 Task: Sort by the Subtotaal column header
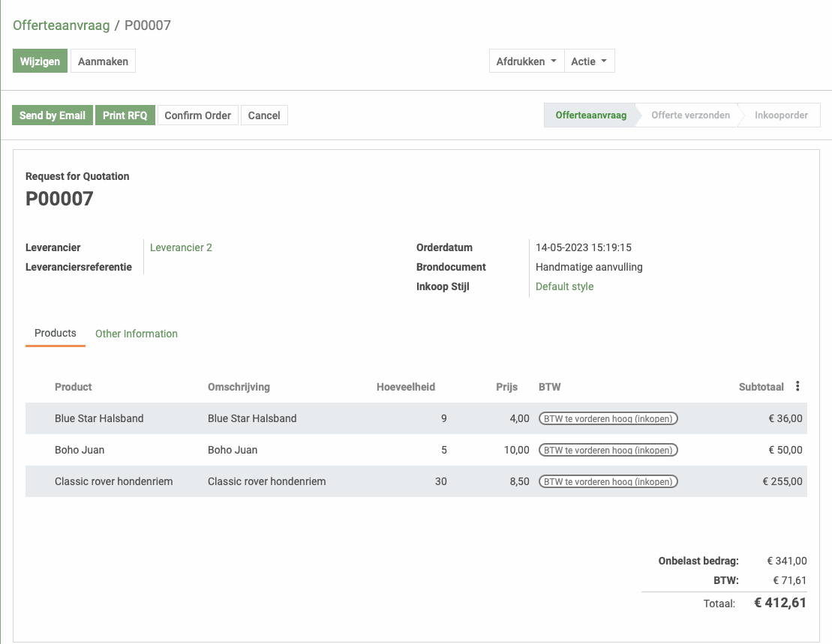pyautogui.click(x=761, y=387)
